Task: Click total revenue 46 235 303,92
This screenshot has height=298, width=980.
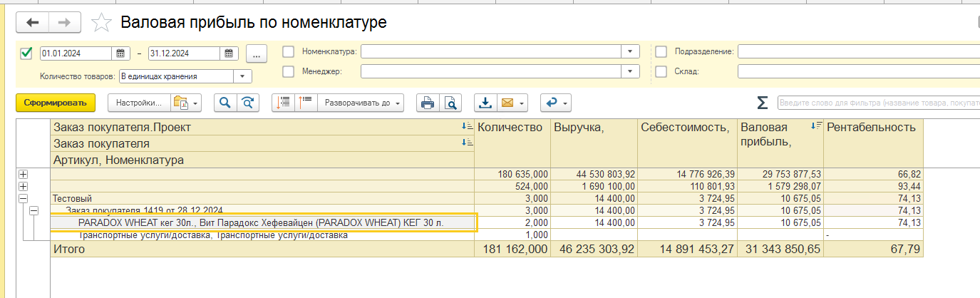Action: point(594,250)
